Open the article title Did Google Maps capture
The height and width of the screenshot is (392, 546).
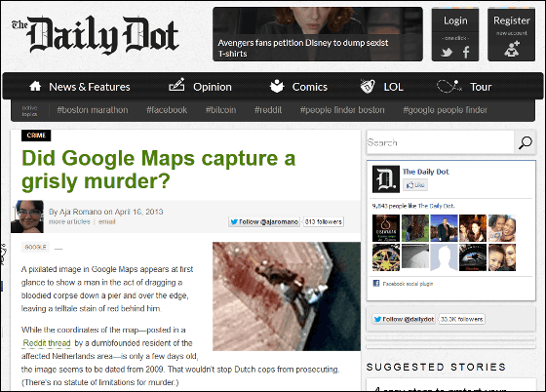pyautogui.click(x=158, y=170)
